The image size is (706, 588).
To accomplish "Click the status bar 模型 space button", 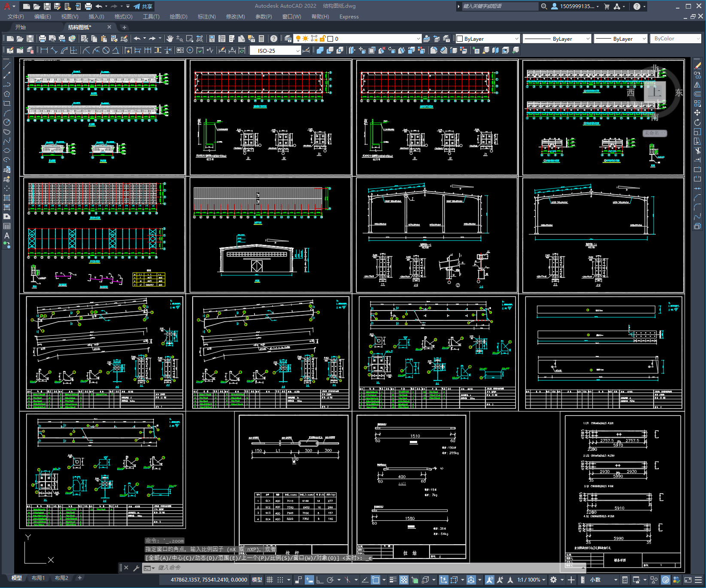I will (257, 579).
